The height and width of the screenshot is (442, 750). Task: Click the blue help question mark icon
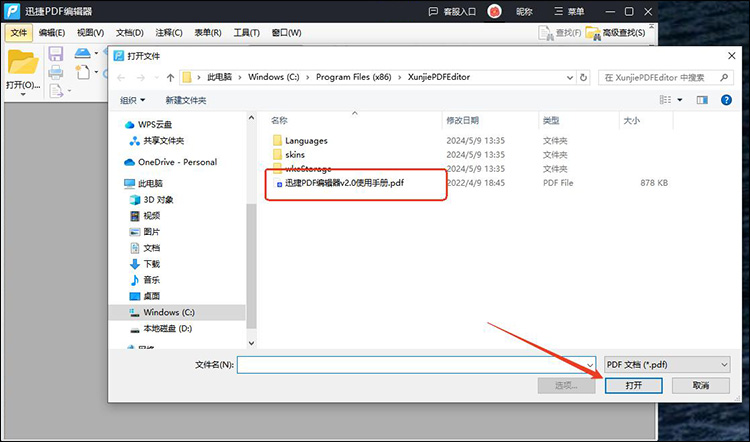[726, 100]
